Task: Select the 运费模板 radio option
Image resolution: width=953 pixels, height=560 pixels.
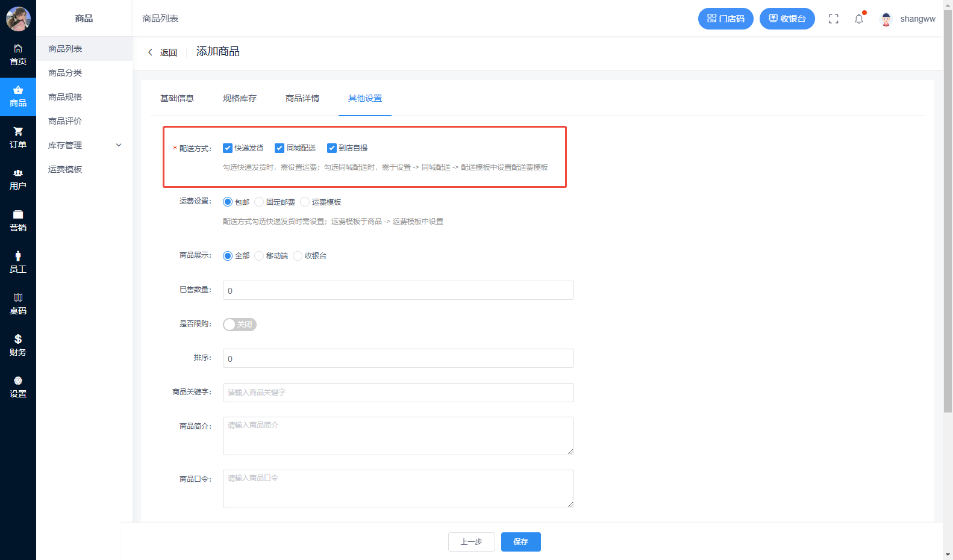Action: click(x=305, y=202)
